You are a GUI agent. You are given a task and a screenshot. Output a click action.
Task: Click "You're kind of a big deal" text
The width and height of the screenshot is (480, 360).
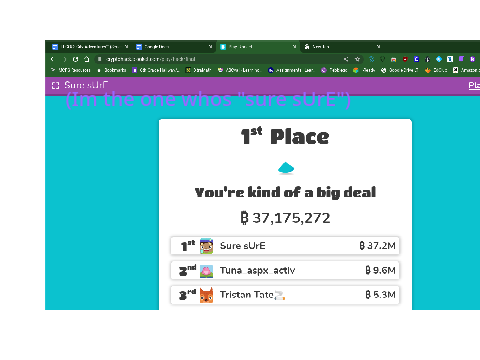click(x=285, y=193)
